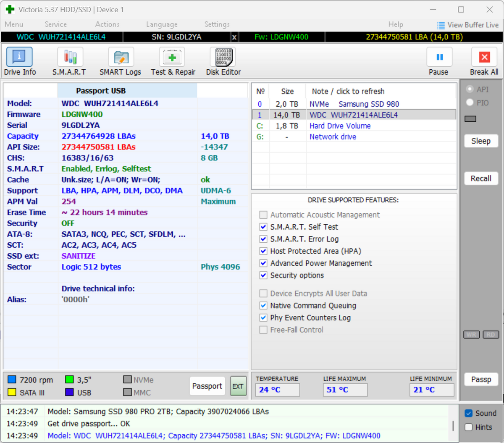
Task: Click the x next to the serial number
Action: pos(234,37)
